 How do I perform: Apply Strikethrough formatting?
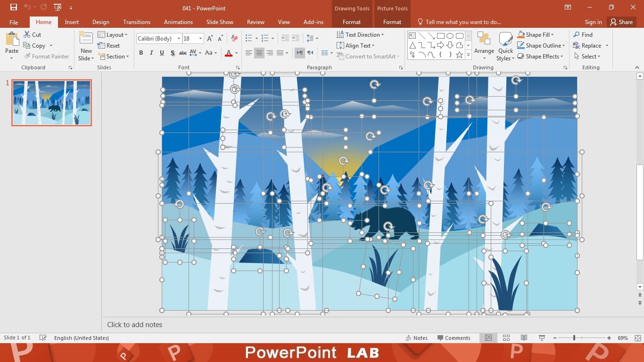click(x=183, y=53)
